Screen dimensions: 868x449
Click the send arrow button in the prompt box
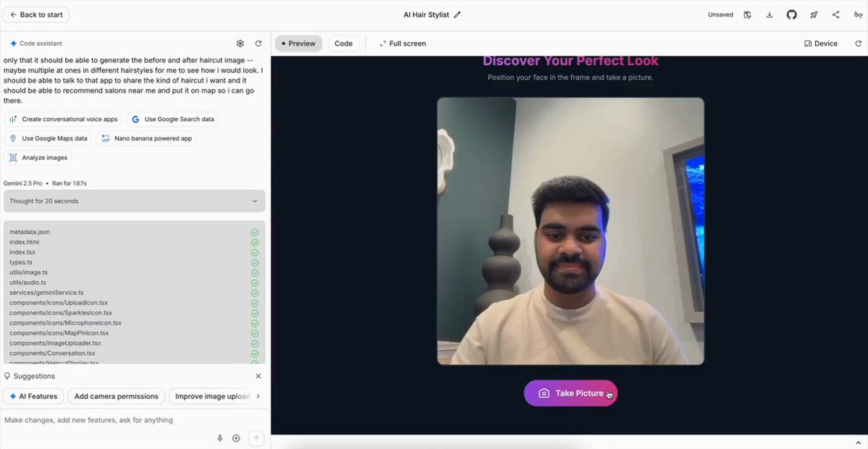pyautogui.click(x=256, y=438)
